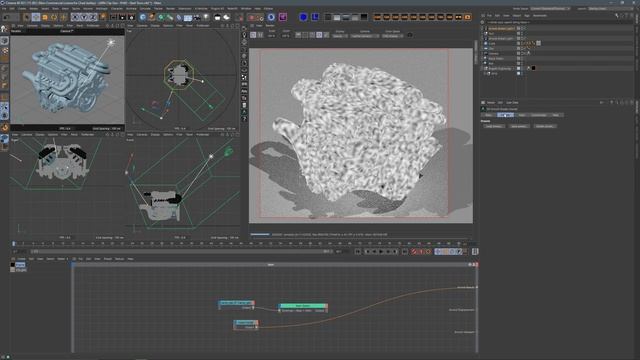Switch to the Basic tab in Attribute Manager

pyautogui.click(x=489, y=115)
